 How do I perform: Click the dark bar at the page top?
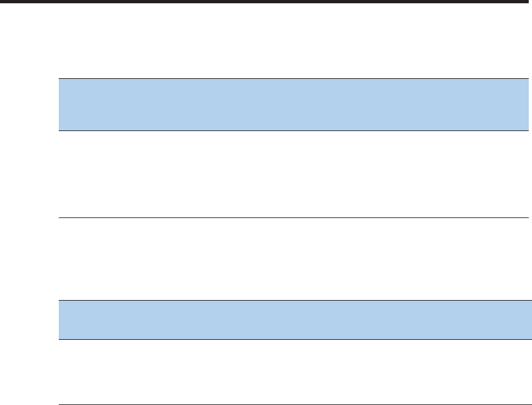coord(266,2)
